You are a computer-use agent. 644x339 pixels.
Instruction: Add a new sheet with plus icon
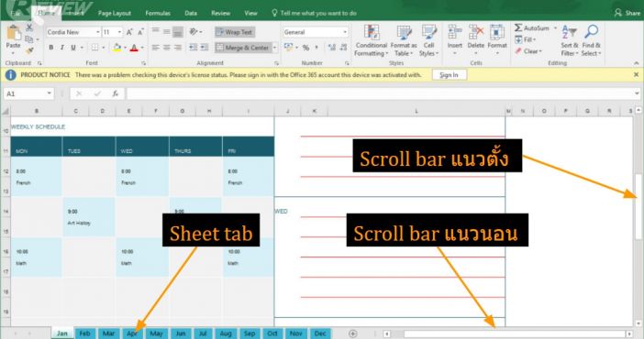(353, 334)
